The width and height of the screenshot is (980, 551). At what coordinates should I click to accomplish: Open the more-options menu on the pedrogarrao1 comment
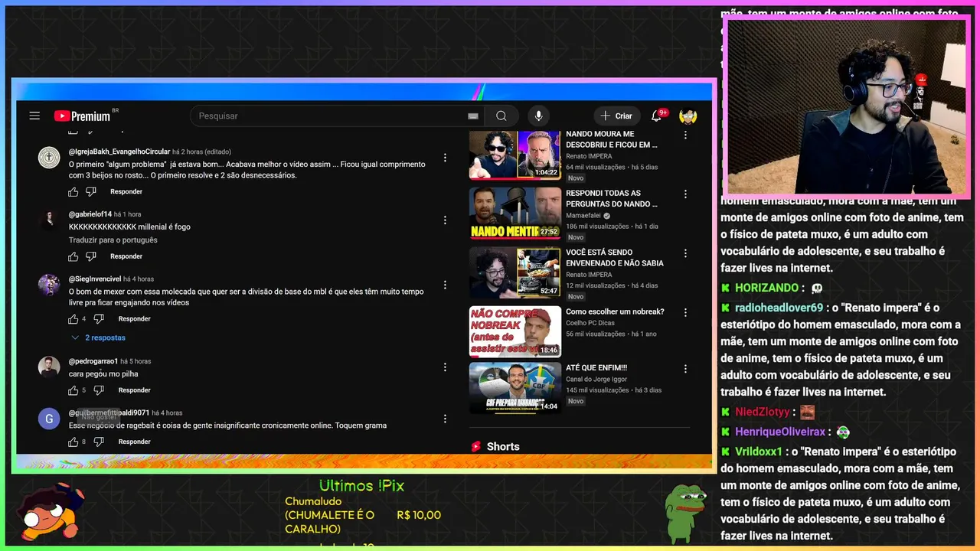coord(445,367)
